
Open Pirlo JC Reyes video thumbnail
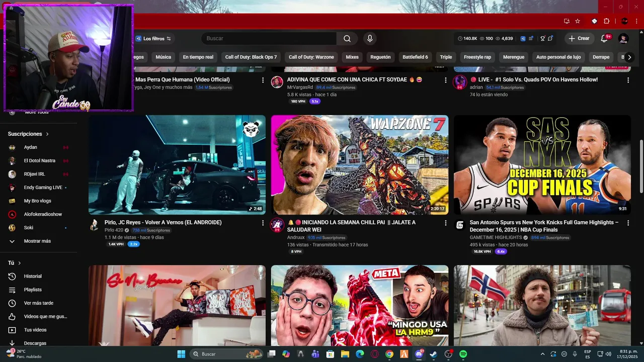tap(177, 165)
